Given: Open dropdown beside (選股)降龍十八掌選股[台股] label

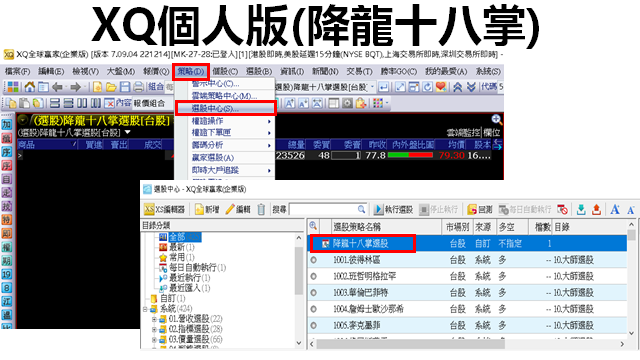Looking at the screenshot, I should 128,132.
